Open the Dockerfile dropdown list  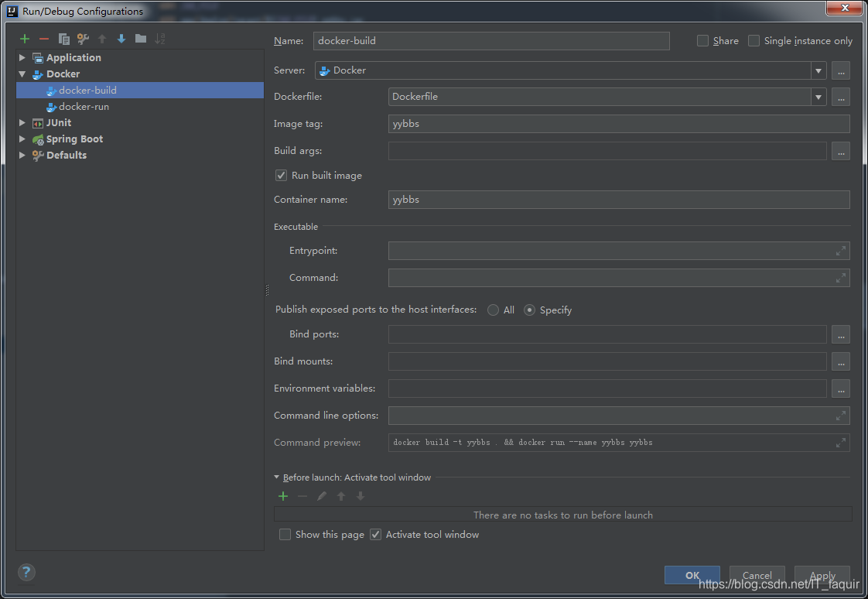coord(818,96)
